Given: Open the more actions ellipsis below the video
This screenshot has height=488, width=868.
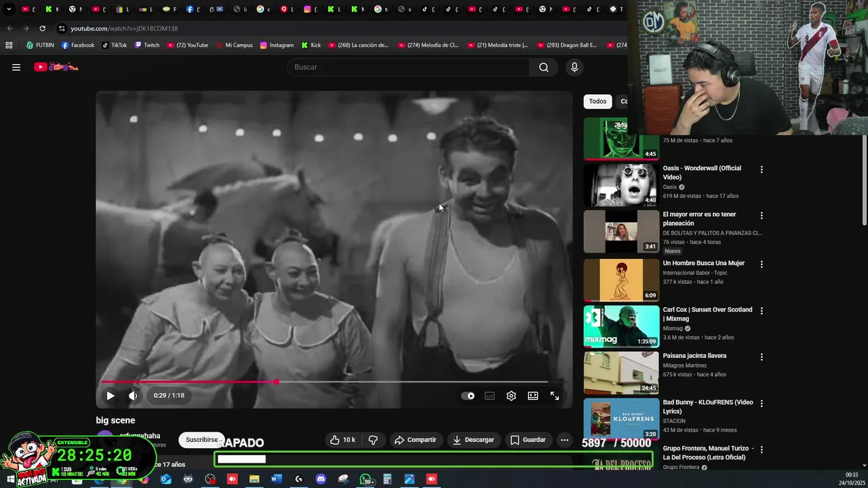Looking at the screenshot, I should 564,440.
